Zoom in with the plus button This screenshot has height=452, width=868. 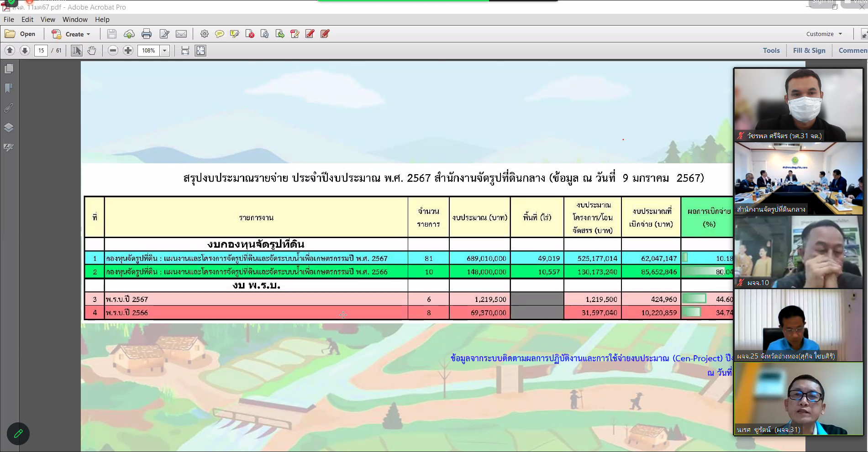click(128, 50)
